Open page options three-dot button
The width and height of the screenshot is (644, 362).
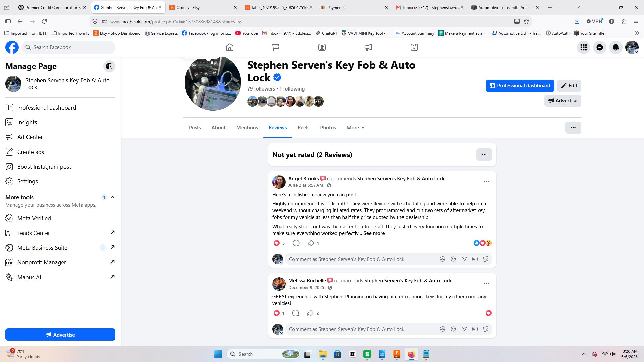point(573,128)
